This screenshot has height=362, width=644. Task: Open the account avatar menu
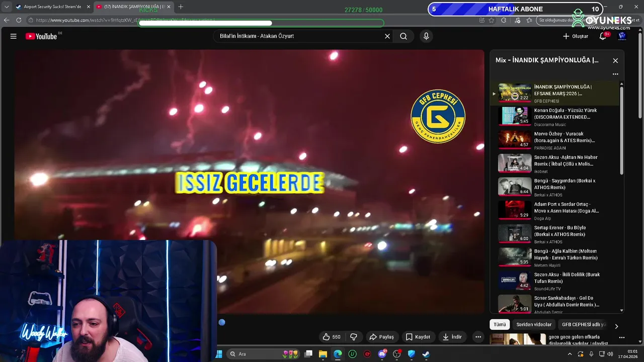tap(622, 36)
